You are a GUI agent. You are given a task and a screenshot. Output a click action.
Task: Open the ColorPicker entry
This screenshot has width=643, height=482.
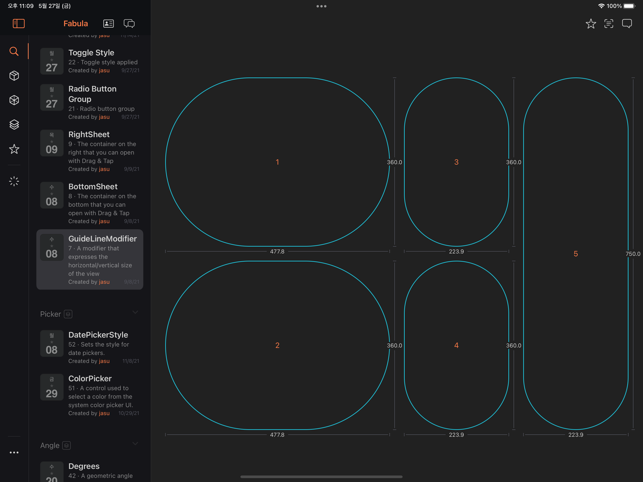point(90,395)
